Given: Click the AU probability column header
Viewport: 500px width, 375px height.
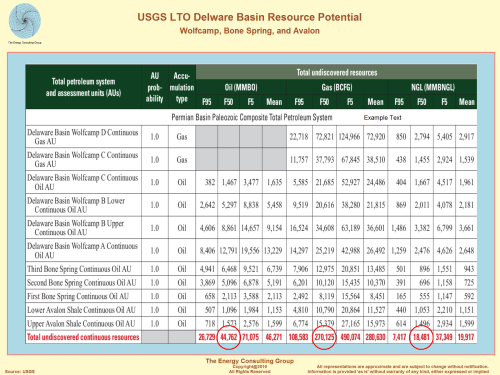Looking at the screenshot, I should 155,87.
